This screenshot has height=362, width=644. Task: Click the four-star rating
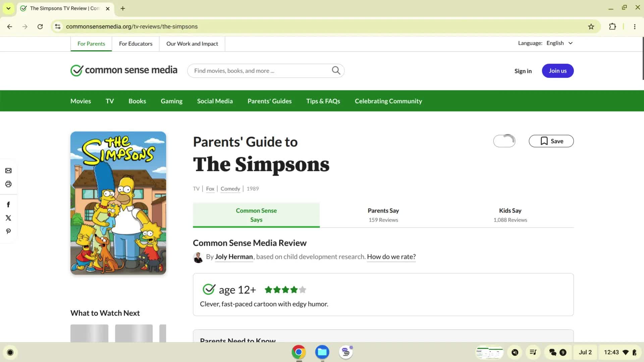285,290
